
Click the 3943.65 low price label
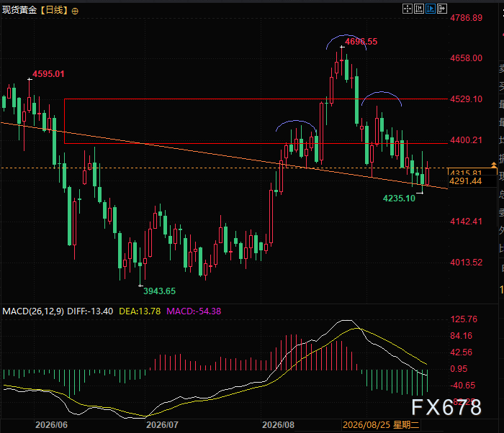tap(159, 291)
